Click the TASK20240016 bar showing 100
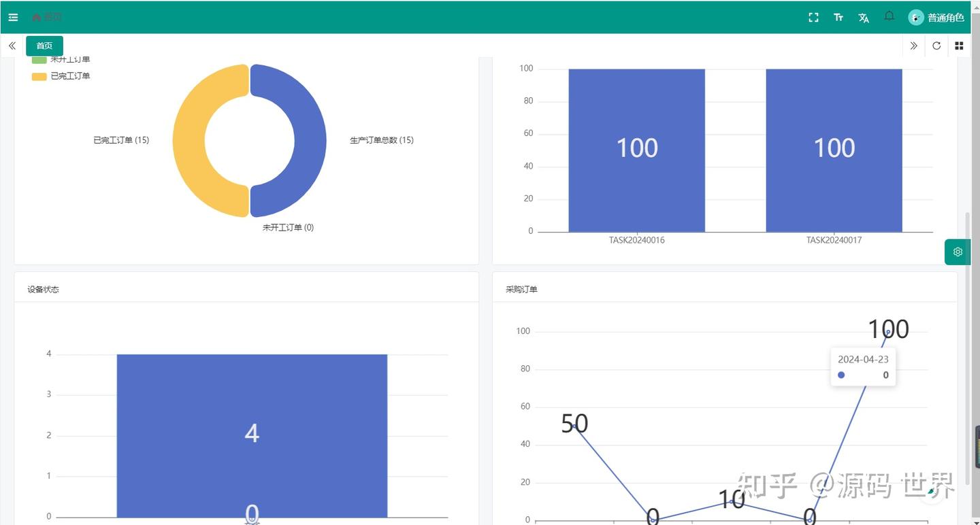The image size is (980, 525). (x=636, y=148)
